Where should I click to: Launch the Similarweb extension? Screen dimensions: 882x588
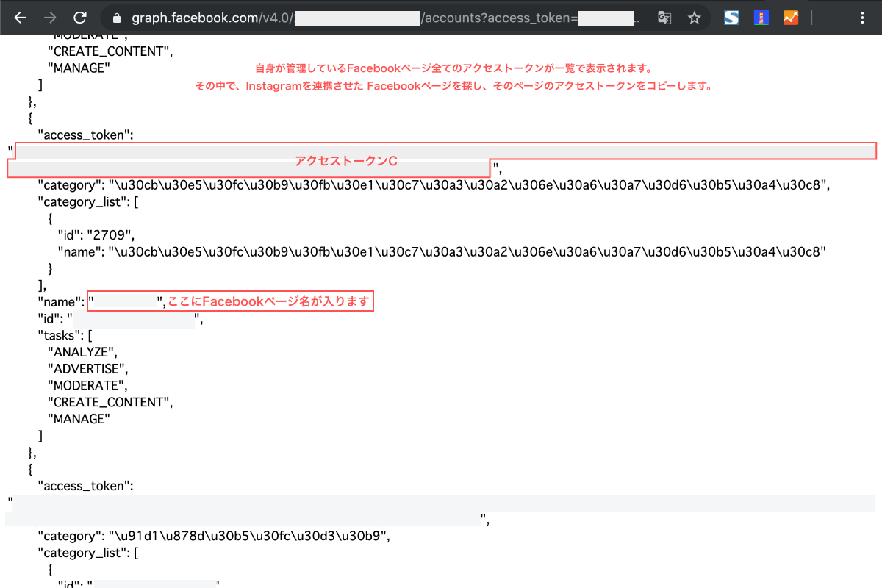pyautogui.click(x=731, y=18)
